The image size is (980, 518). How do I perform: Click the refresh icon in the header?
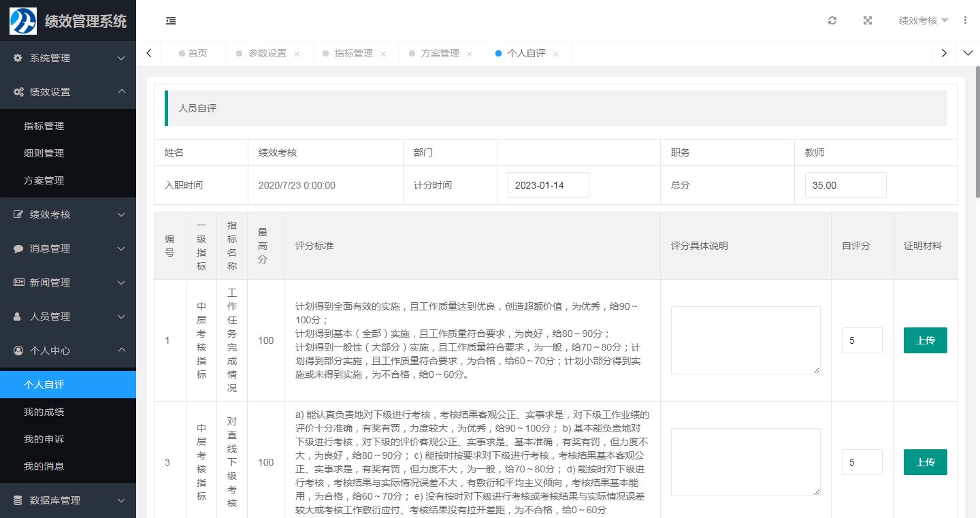click(832, 20)
